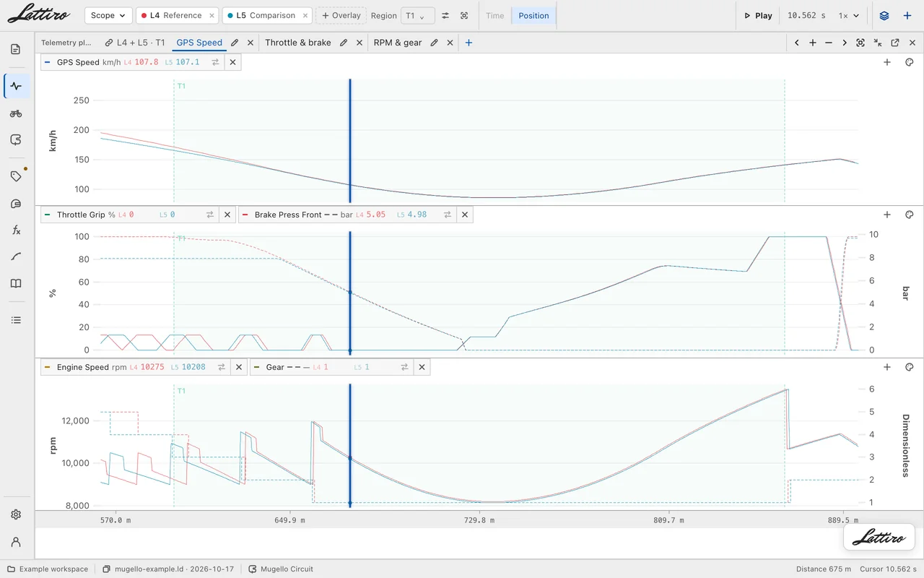Open settings gear in sidebar
The height and width of the screenshot is (578, 924).
coord(16,514)
